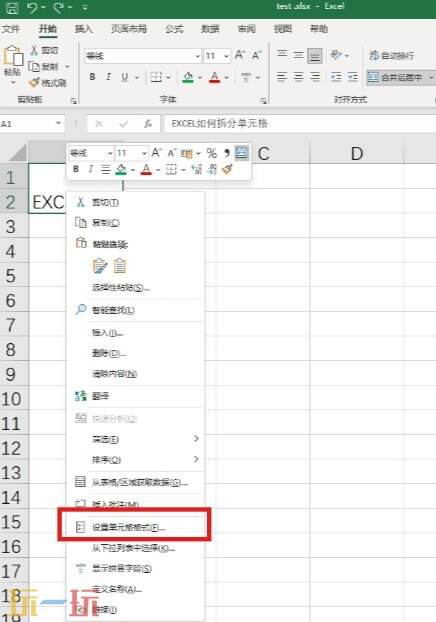Select the row 5 header

14,276
